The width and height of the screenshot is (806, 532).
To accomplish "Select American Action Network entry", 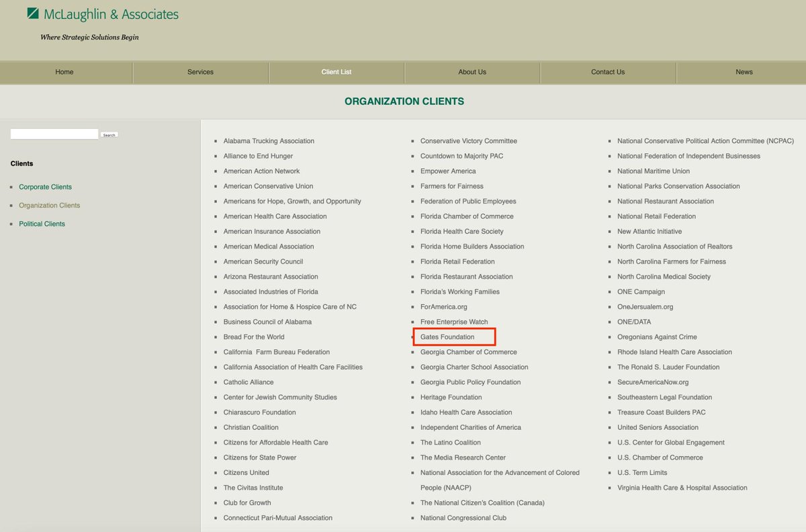I will point(262,171).
